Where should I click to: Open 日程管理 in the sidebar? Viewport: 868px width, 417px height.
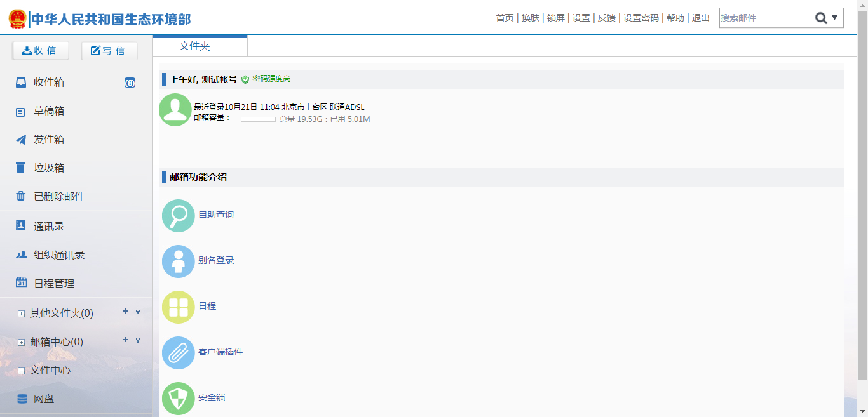[x=54, y=284]
